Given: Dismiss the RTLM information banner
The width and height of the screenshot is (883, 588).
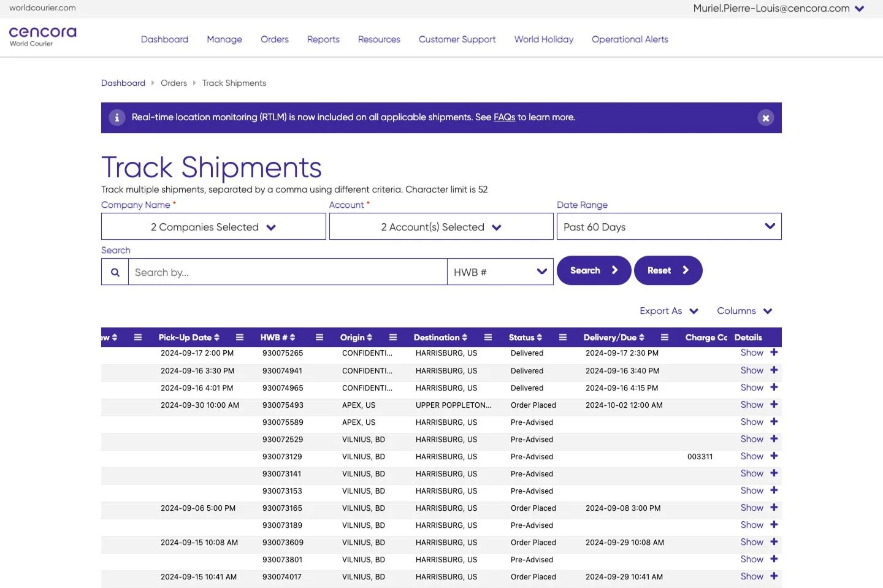Looking at the screenshot, I should (x=765, y=118).
